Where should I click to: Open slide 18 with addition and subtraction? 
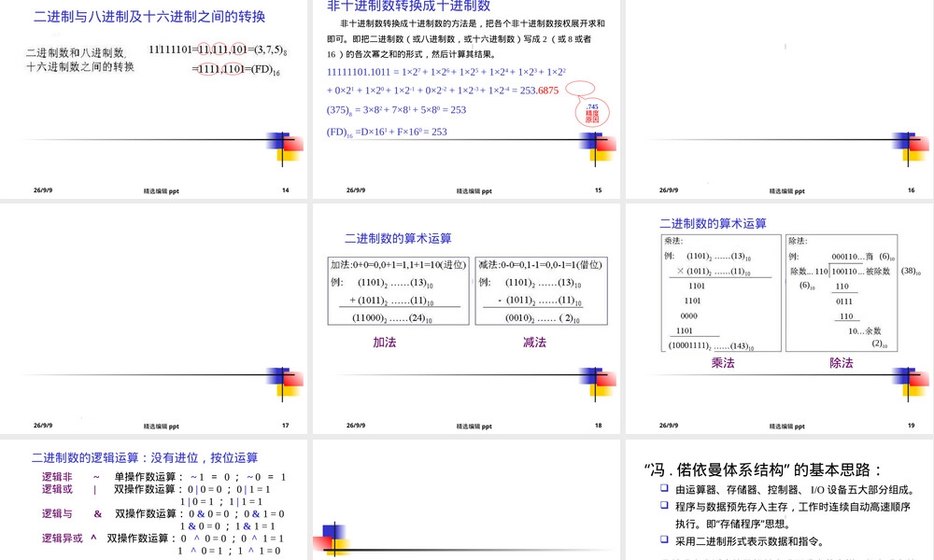466,318
